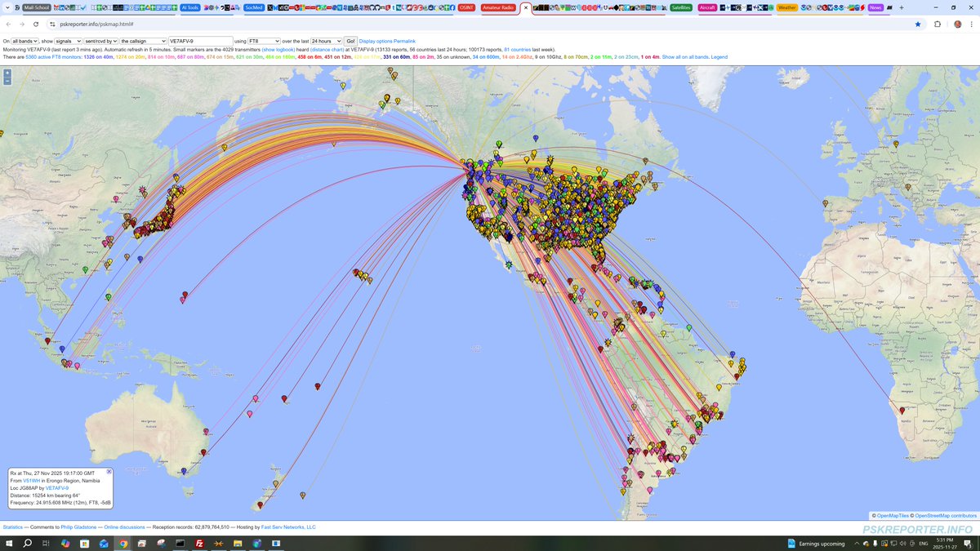The width and height of the screenshot is (980, 551).
Task: Open the OSINT tab group
Action: pyautogui.click(x=466, y=7)
